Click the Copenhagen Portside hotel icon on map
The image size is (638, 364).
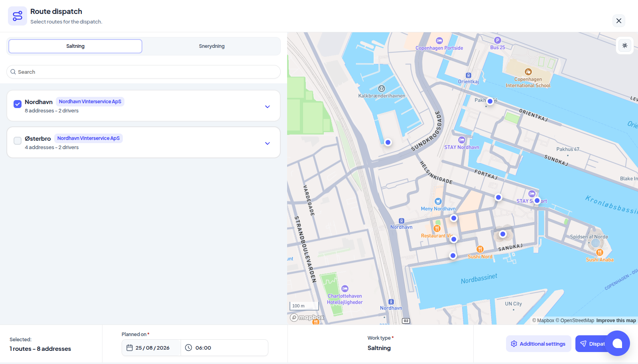(x=439, y=41)
